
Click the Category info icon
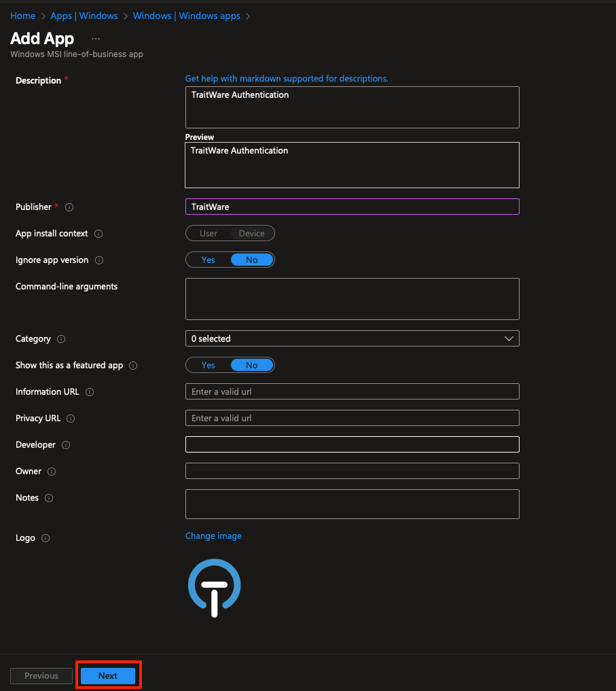click(x=61, y=339)
